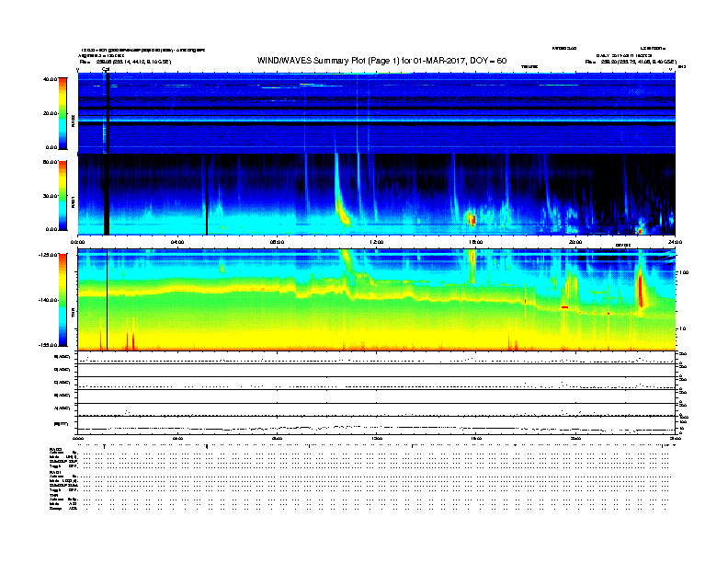Viewport: 728px width, 563px height.
Task: Click the 04:00 label under the RAD1 spectrogram
Action: click(177, 242)
